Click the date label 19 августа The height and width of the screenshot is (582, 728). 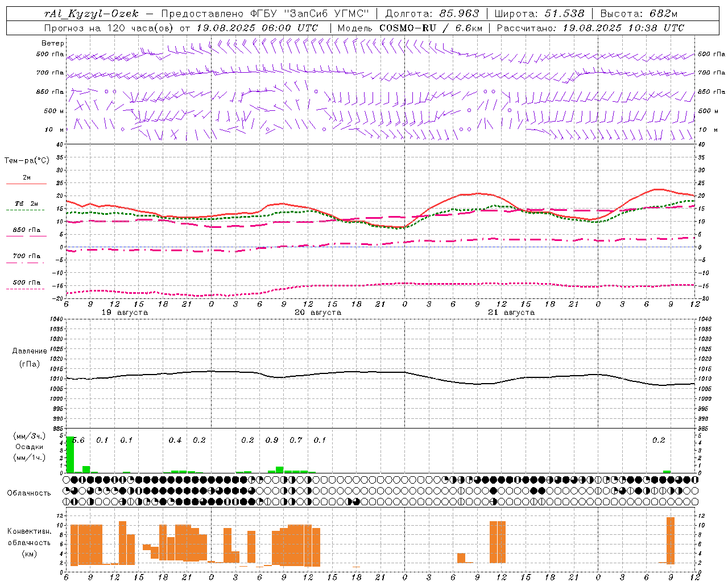(125, 313)
